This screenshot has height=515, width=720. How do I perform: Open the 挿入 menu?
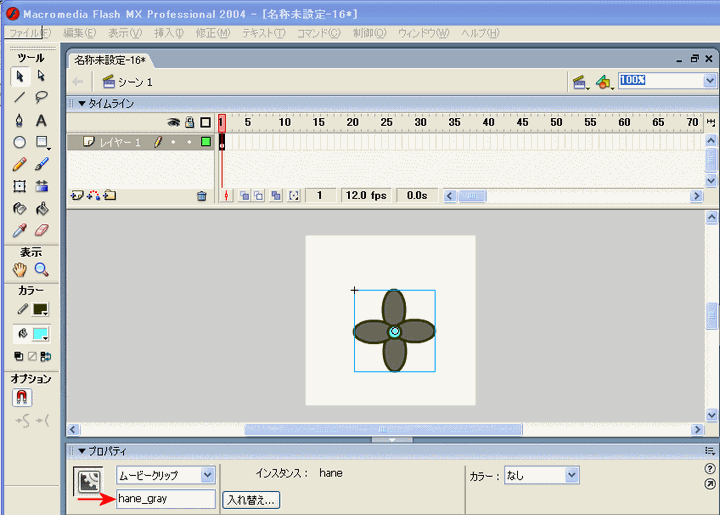(169, 33)
